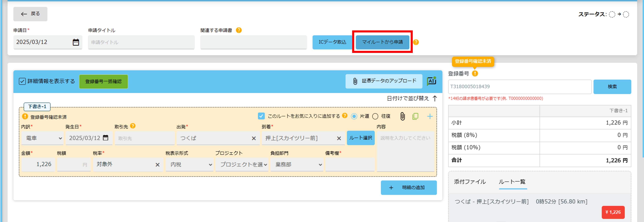Expand the 負担部門 業務部 dropdown
The width and height of the screenshot is (644, 222).
coord(297,165)
